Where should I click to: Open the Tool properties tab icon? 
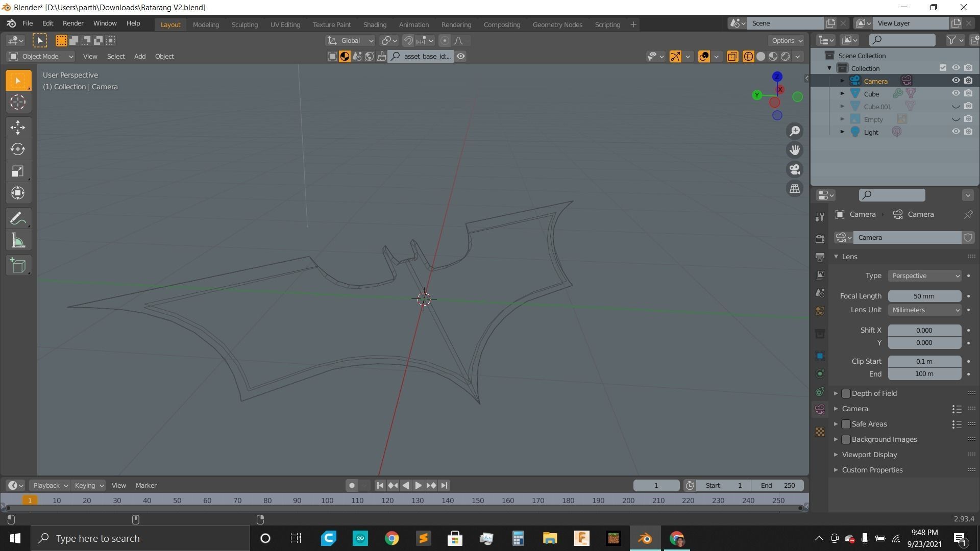point(820,217)
